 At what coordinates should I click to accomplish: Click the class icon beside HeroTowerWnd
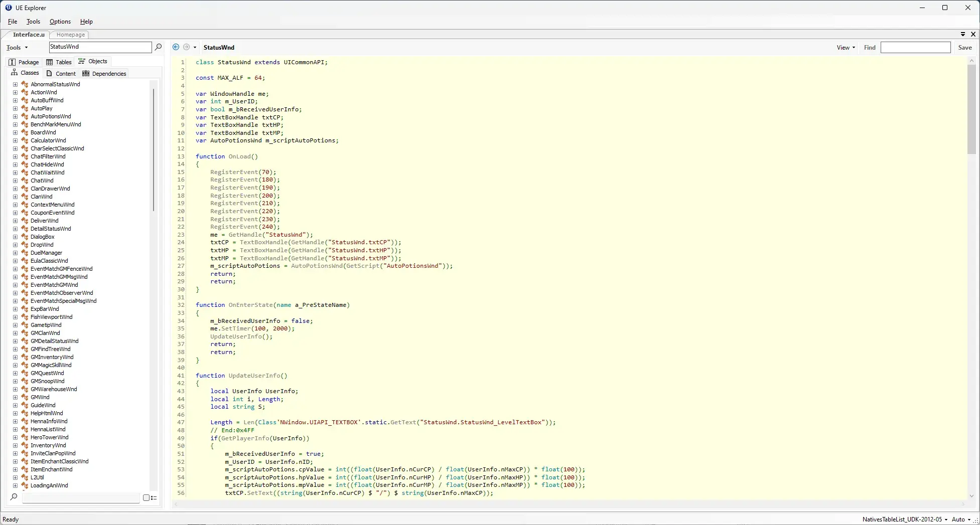pyautogui.click(x=25, y=437)
